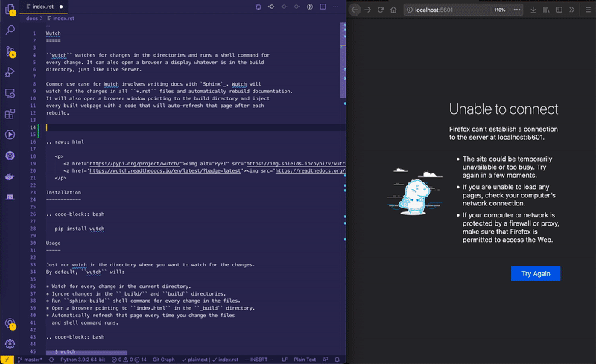Open the Explorer view in the activity bar
The image size is (596, 364).
point(10,10)
